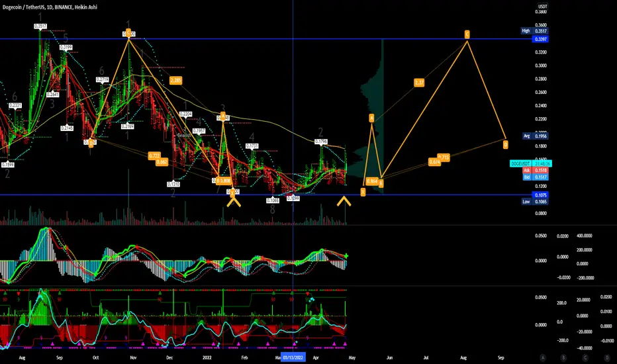Click the Jul label on time axis
The height and width of the screenshot is (364, 617).
pos(426,357)
